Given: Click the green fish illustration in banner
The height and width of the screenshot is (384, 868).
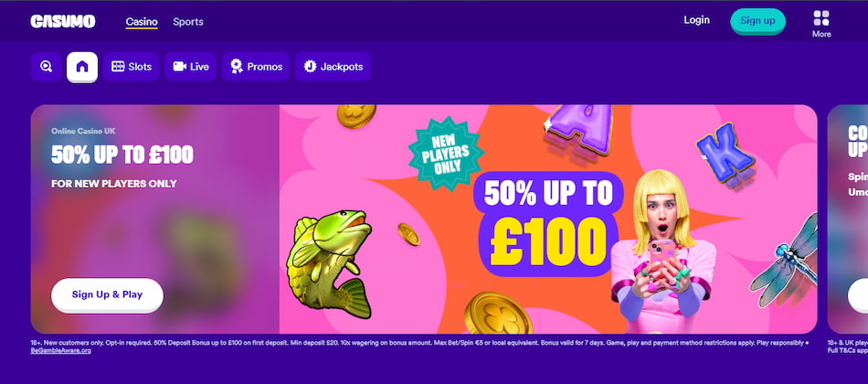Looking at the screenshot, I should [x=329, y=263].
